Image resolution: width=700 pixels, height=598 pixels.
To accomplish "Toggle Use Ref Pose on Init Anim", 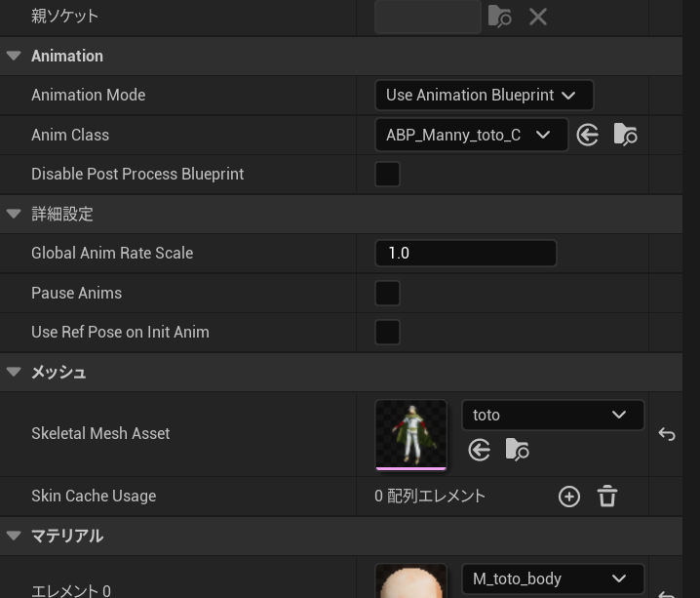I will point(387,333).
